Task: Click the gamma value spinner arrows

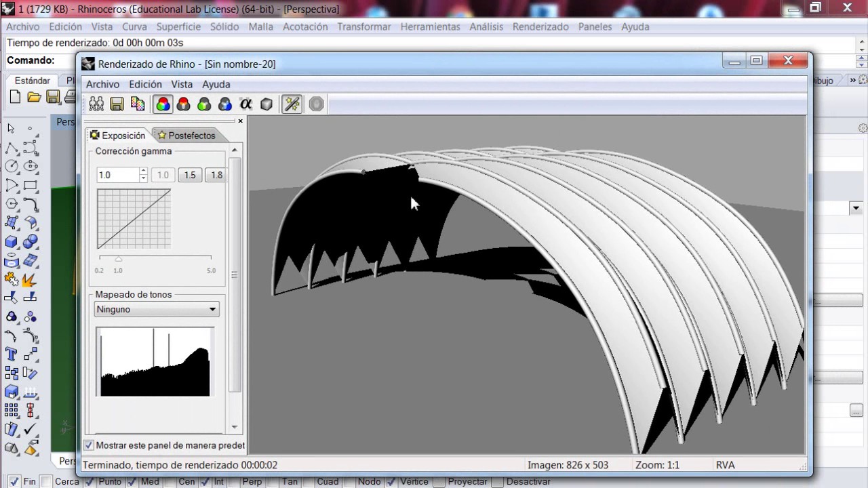Action: 143,175
